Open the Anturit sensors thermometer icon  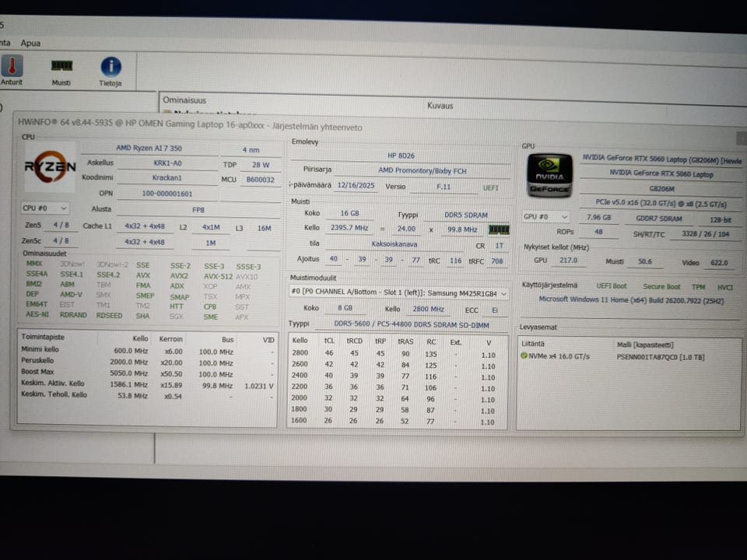[12, 65]
